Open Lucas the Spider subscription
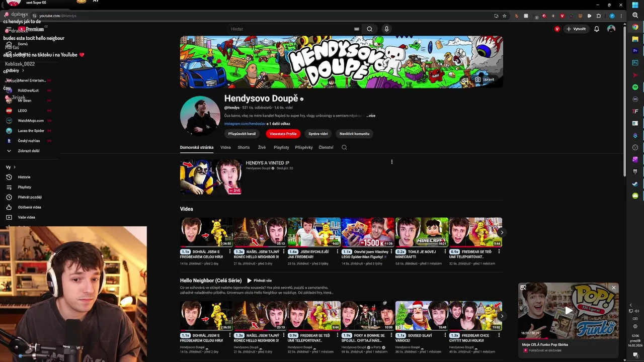This screenshot has width=644, height=362. click(x=30, y=131)
